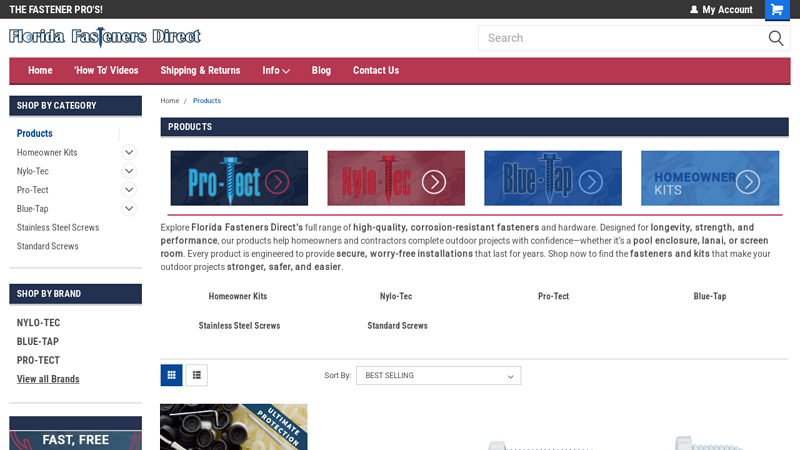The height and width of the screenshot is (450, 800).
Task: Switch to grid view layout
Action: point(172,375)
